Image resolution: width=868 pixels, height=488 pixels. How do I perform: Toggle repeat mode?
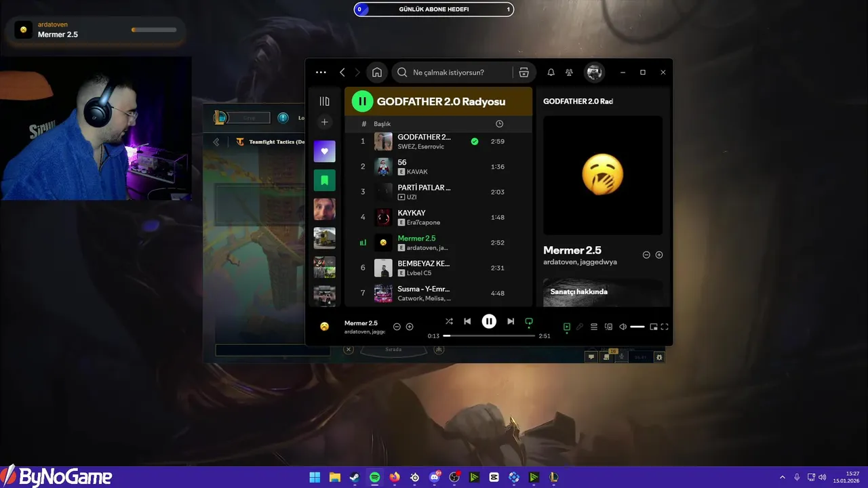(x=529, y=321)
